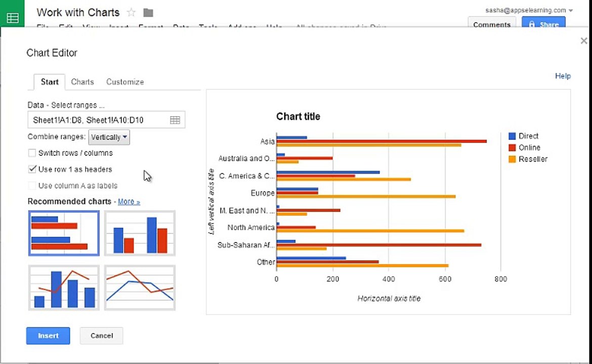The height and width of the screenshot is (364, 592).
Task: Star the Work with Charts document
Action: coord(131,13)
